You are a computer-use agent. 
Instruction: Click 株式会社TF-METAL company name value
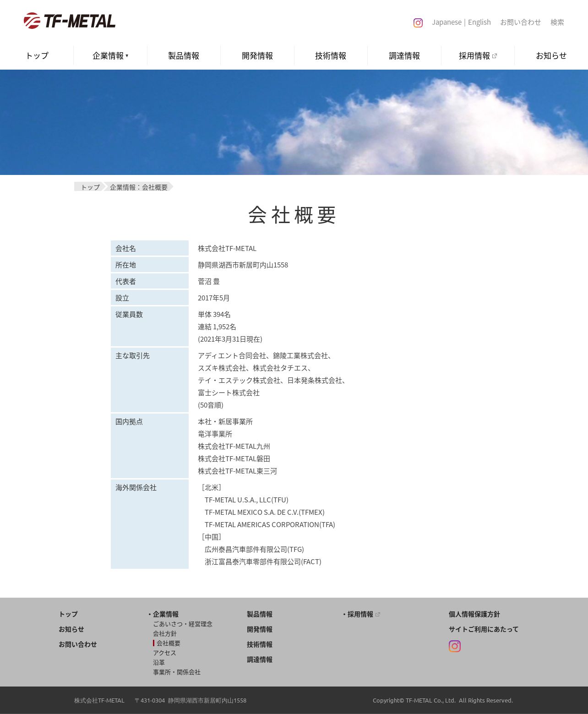click(227, 248)
